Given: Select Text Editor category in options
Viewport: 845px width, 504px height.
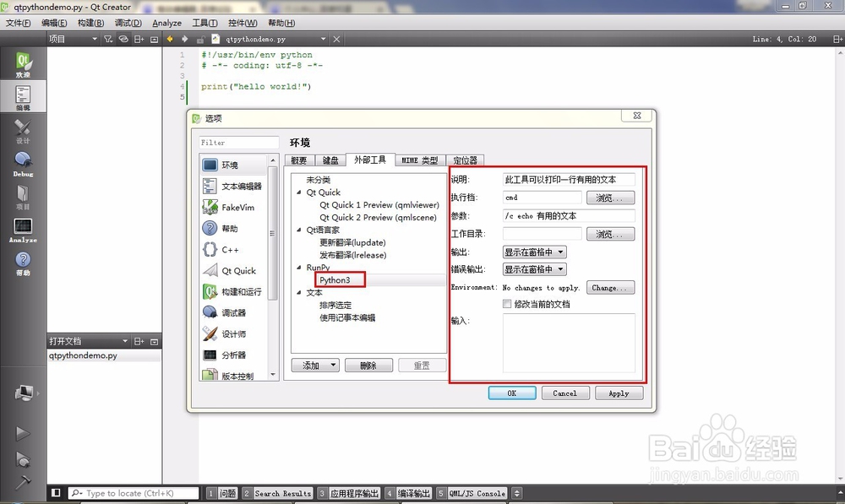Looking at the screenshot, I should pyautogui.click(x=233, y=186).
